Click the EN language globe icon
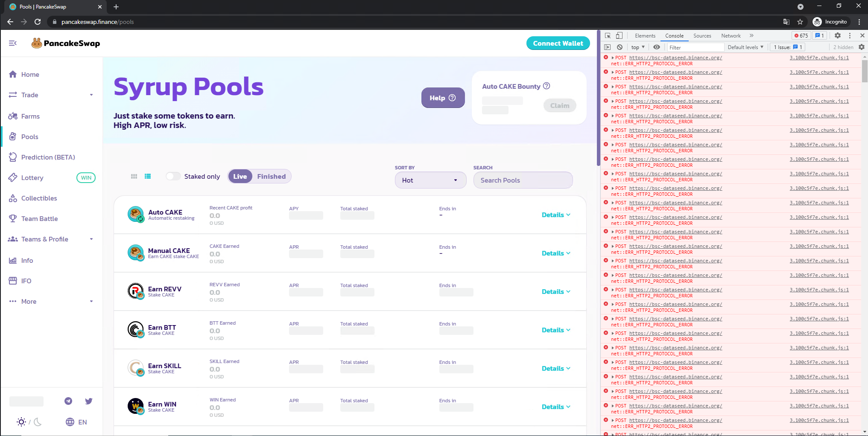 70,422
